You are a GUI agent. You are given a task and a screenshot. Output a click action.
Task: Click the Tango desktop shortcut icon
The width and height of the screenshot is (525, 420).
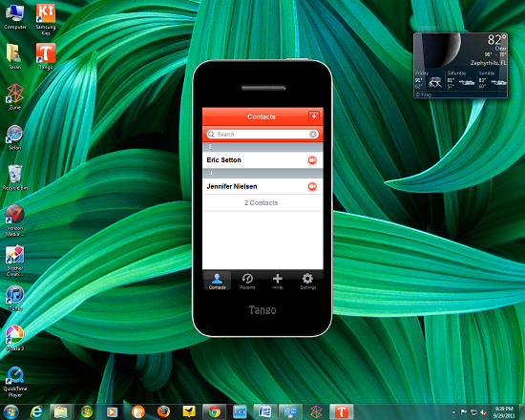(x=46, y=56)
